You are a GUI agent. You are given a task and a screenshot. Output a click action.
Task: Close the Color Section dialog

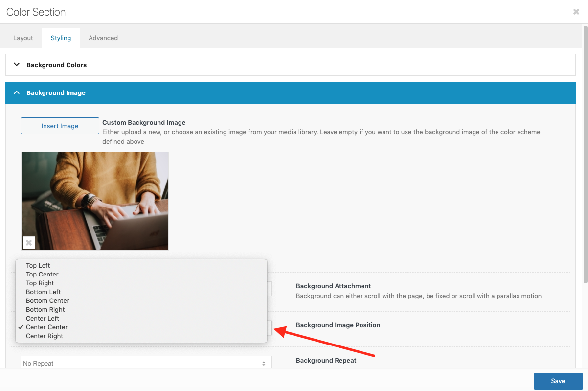coord(576,12)
